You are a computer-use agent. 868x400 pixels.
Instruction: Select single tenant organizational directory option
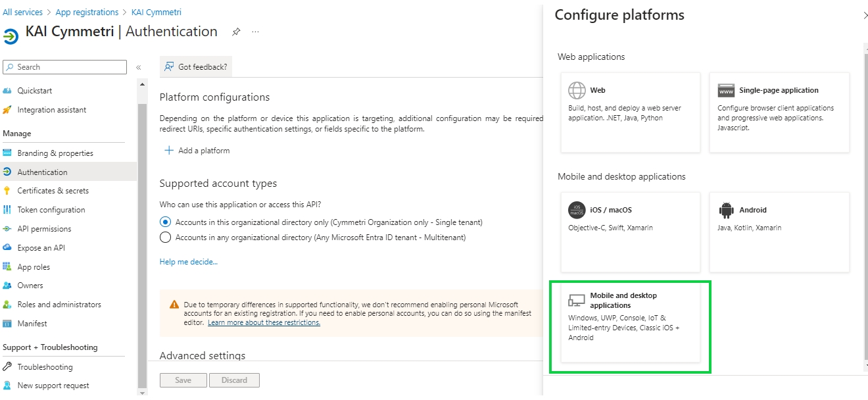pos(166,222)
